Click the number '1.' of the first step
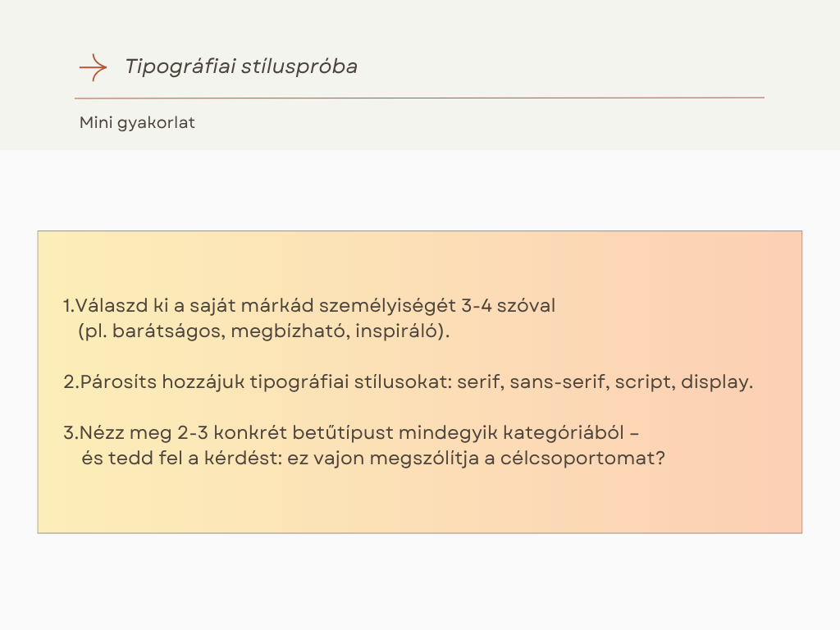 pyautogui.click(x=68, y=306)
